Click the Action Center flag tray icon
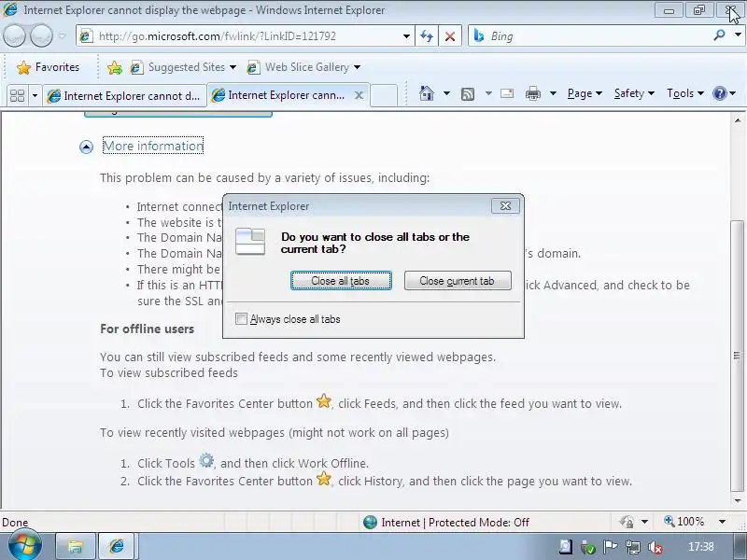Image resolution: width=747 pixels, height=560 pixels. (611, 547)
